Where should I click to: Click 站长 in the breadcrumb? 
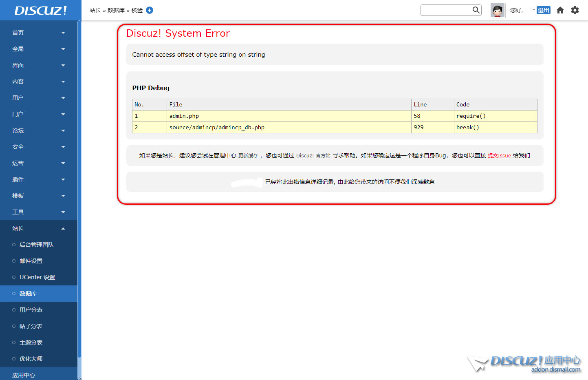click(x=95, y=10)
